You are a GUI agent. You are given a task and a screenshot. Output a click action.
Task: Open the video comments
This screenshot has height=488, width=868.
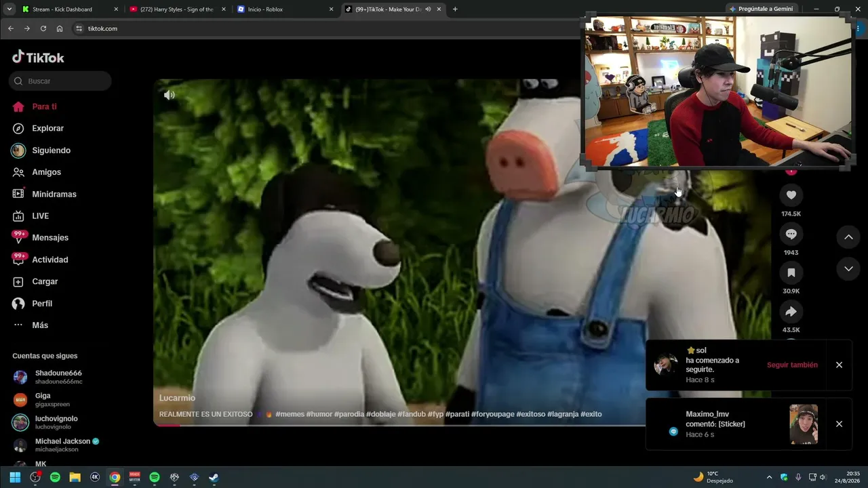(x=791, y=234)
